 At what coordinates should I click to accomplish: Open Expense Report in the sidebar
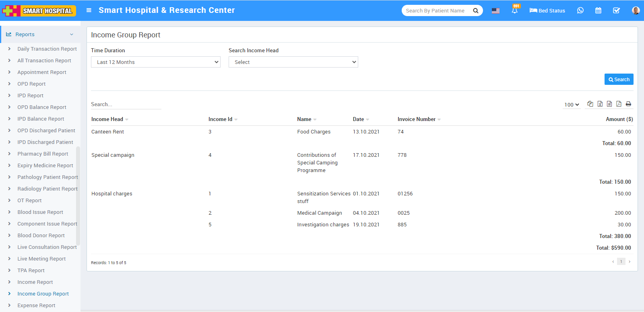click(x=36, y=305)
